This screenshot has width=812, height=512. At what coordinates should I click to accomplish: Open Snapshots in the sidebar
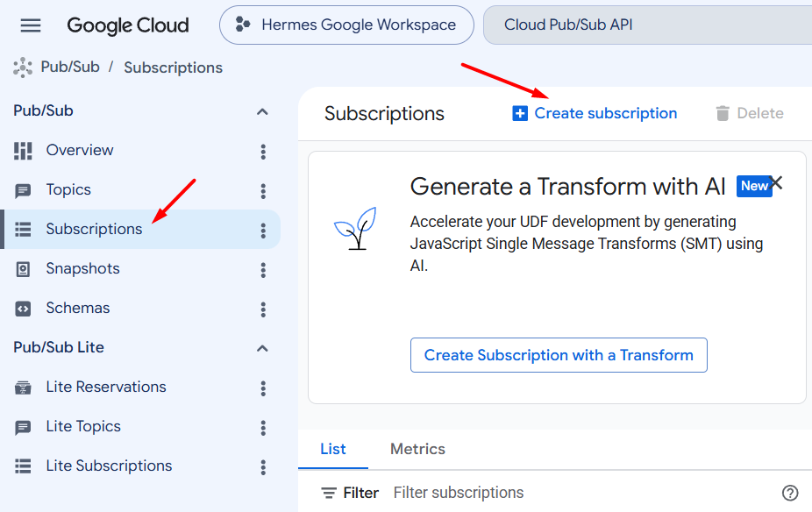click(82, 268)
